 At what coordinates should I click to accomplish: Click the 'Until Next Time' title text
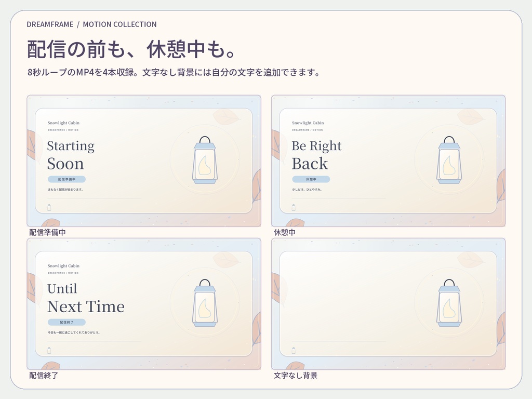tap(86, 298)
